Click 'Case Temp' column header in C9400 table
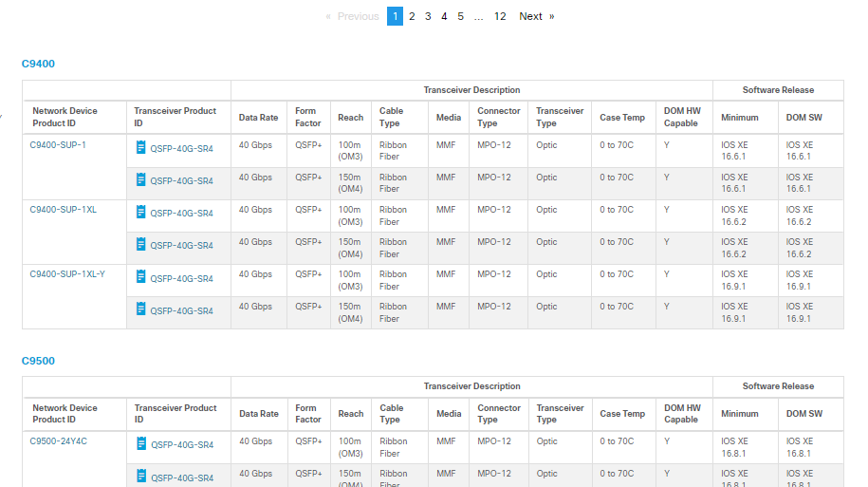Screen dimensions: 868x487 pos(622,118)
